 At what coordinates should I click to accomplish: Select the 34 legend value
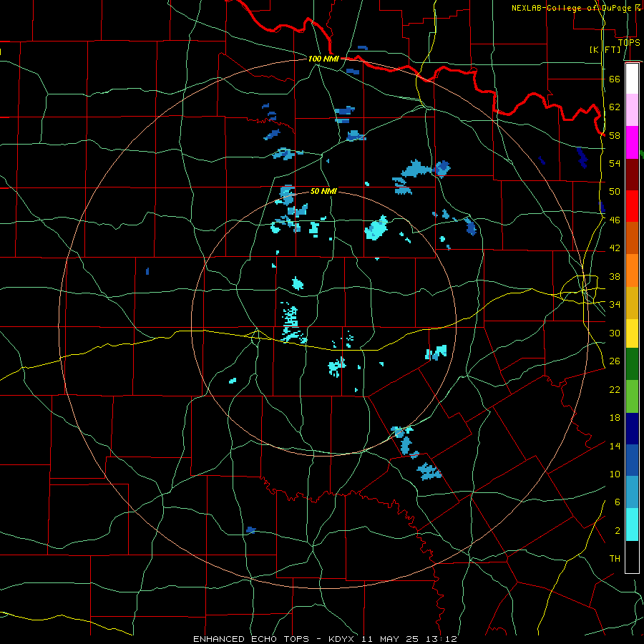tap(615, 305)
